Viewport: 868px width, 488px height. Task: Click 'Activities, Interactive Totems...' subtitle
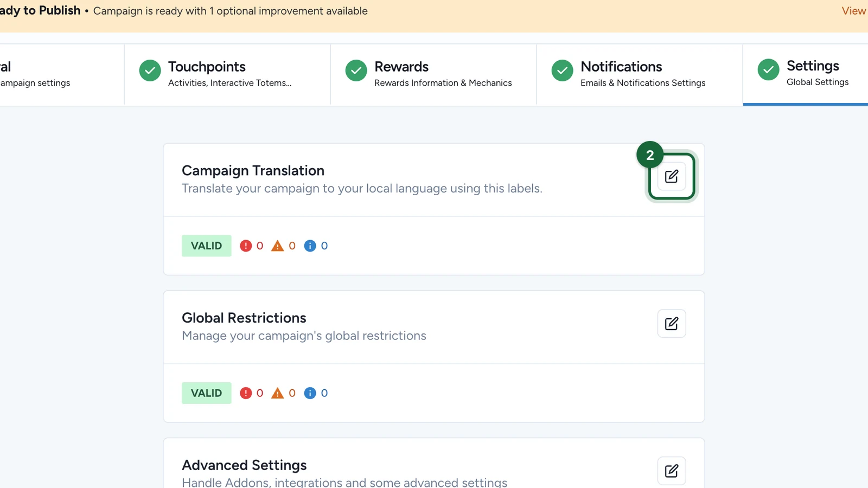[x=230, y=83]
